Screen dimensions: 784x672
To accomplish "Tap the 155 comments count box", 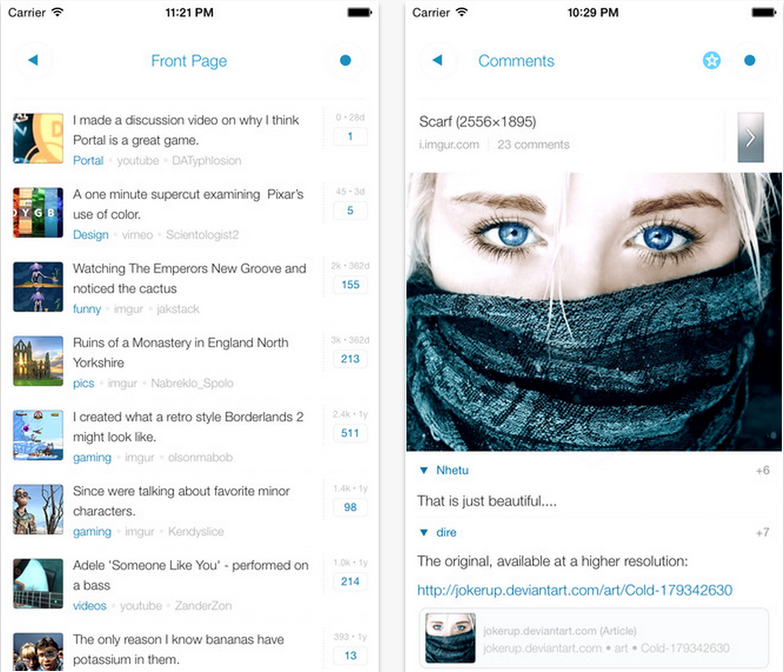I will tap(350, 285).
